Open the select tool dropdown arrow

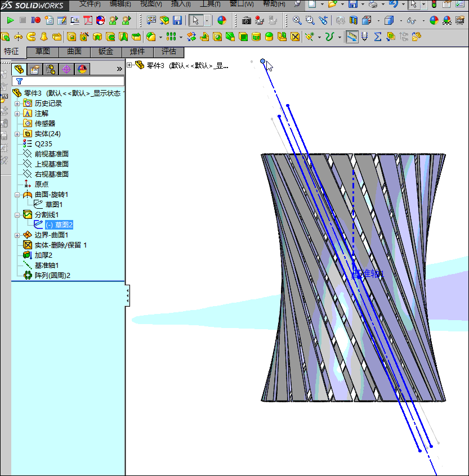tap(207, 21)
